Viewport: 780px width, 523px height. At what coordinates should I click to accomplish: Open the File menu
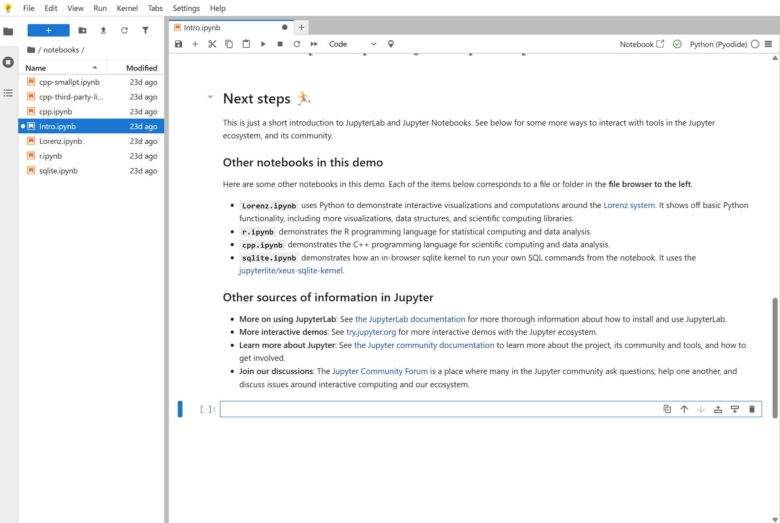point(29,8)
